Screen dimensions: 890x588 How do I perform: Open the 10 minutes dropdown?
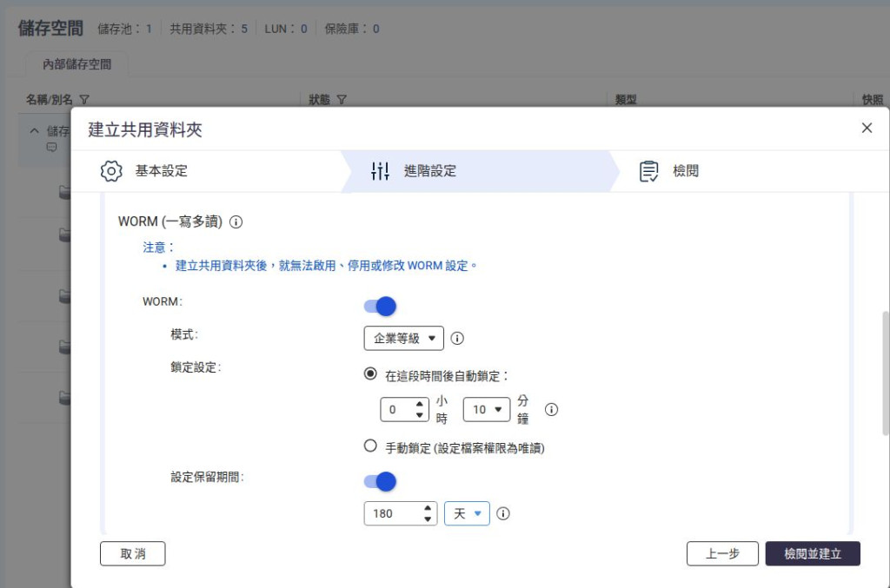pyautogui.click(x=487, y=409)
